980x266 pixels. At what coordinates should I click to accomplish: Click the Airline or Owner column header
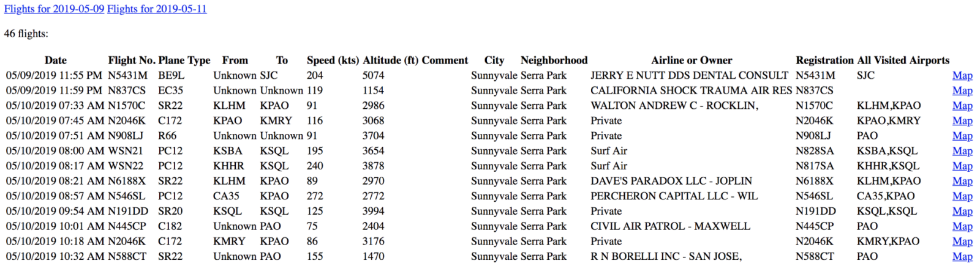(692, 61)
